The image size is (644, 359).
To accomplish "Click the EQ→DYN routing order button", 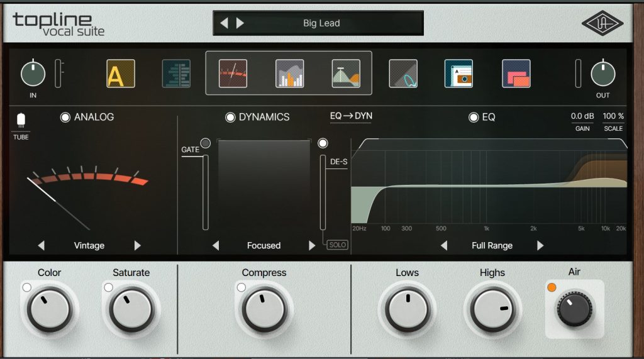I will point(351,116).
